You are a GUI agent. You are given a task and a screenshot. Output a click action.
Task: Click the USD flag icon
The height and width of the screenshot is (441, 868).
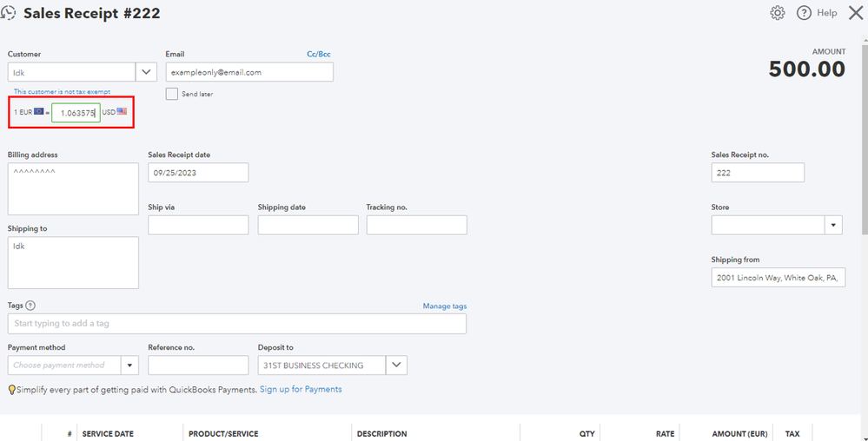coord(123,112)
